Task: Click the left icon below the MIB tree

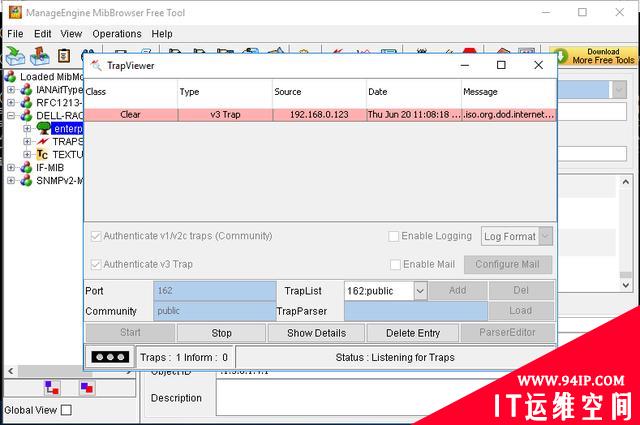Action: coord(52,388)
